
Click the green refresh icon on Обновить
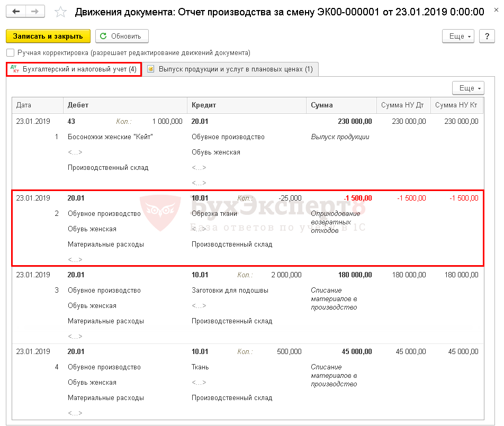pos(104,36)
